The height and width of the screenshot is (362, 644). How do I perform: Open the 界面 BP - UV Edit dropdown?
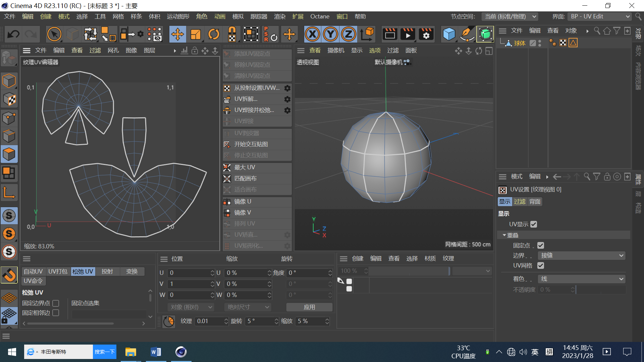point(600,16)
